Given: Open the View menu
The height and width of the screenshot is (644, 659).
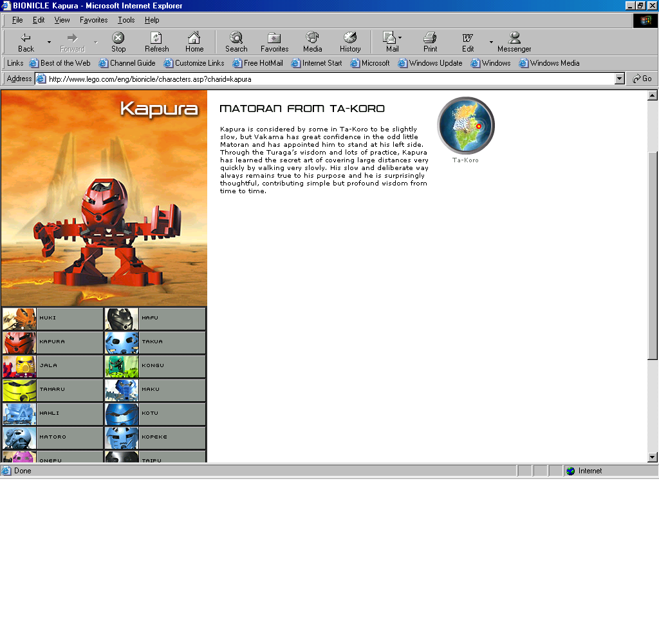Looking at the screenshot, I should (x=62, y=20).
